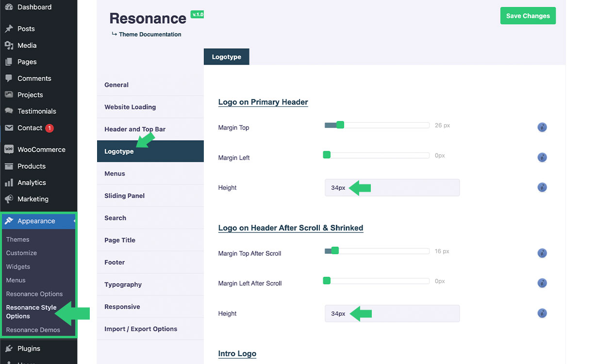
Task: Click the Posts pushpin icon
Action: [9, 29]
